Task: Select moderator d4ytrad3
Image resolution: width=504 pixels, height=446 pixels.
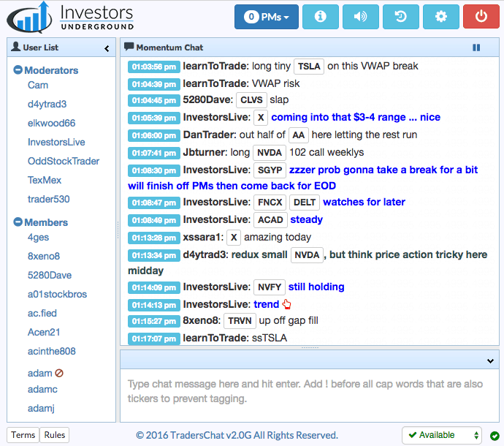Action: (47, 104)
